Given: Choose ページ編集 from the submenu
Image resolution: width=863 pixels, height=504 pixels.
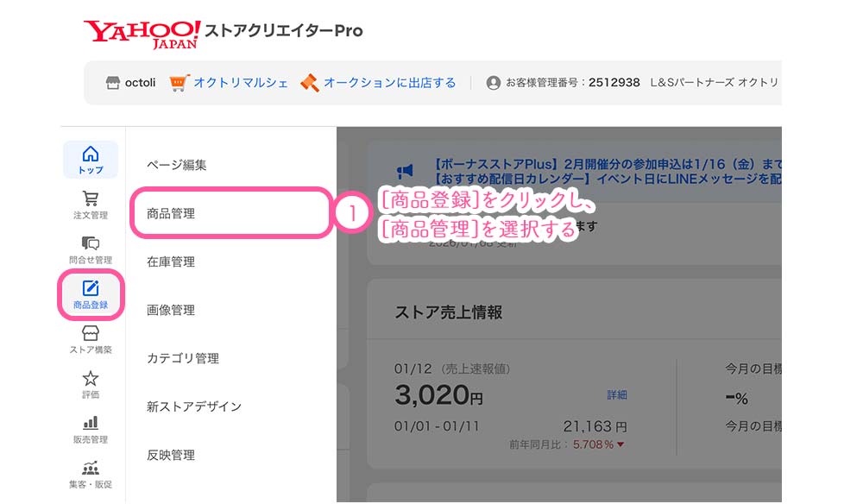Looking at the screenshot, I should tap(177, 165).
